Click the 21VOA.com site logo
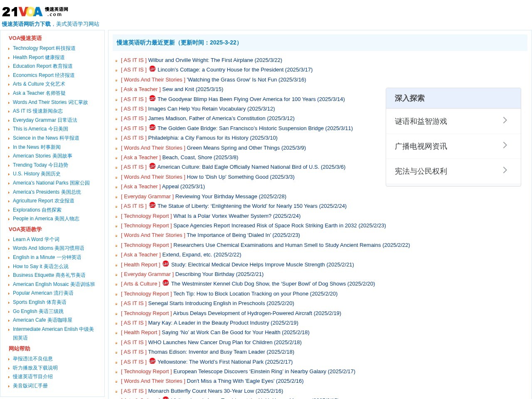 pyautogui.click(x=35, y=11)
